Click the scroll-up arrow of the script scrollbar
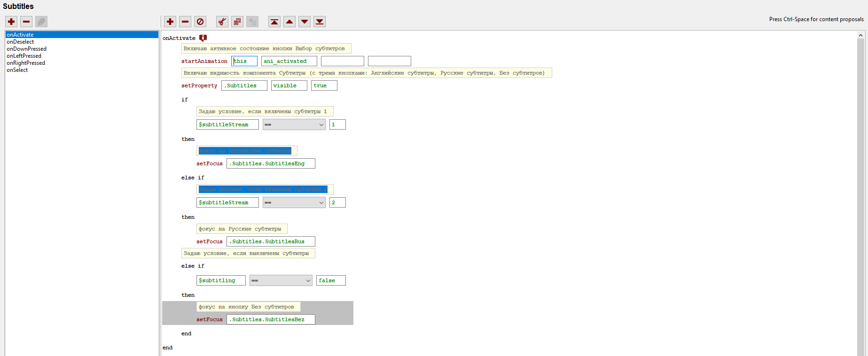Image resolution: width=868 pixels, height=356 pixels. [x=861, y=35]
